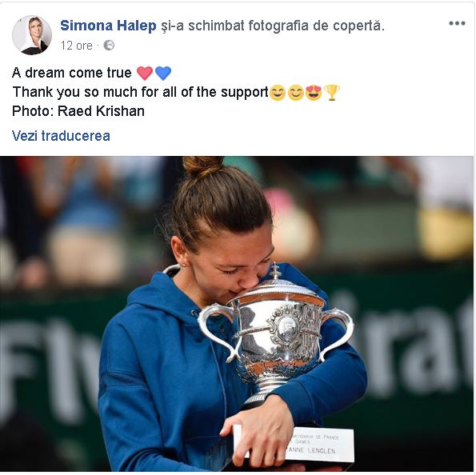Click the second smiling face emoji
Image resolution: width=476 pixels, height=475 pixels.
296,93
